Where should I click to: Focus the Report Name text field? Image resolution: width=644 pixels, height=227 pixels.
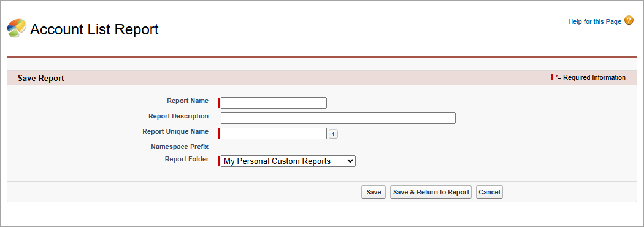[274, 102]
